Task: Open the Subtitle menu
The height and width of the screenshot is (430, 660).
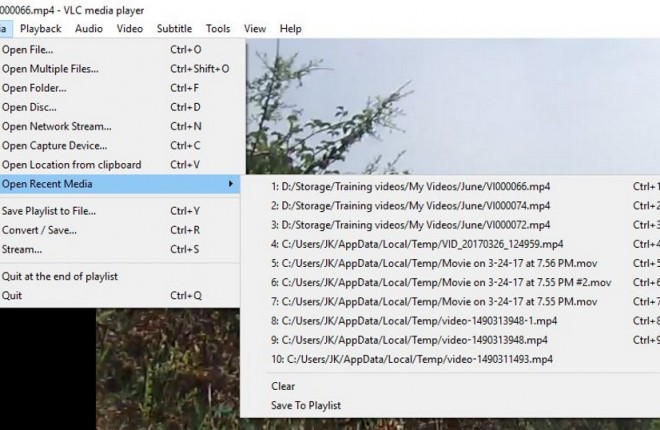Action: click(x=174, y=29)
